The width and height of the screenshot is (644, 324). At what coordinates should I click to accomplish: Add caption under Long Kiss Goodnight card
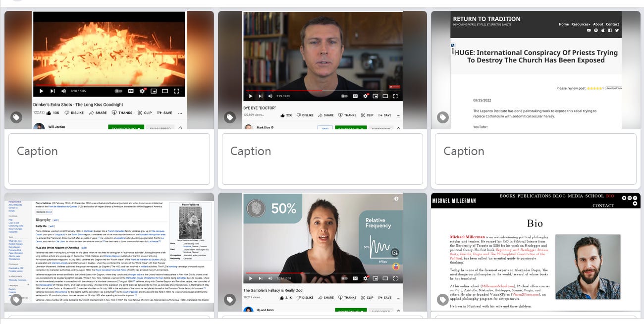pyautogui.click(x=109, y=159)
